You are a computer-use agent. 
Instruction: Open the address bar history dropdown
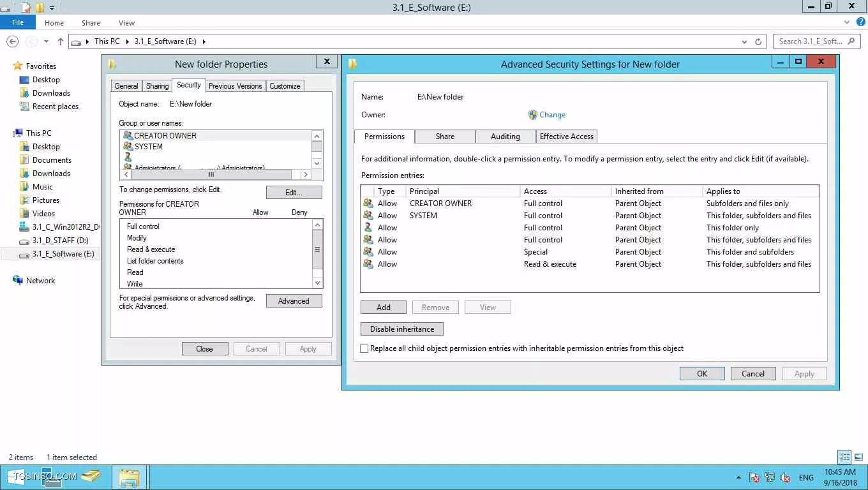pyautogui.click(x=744, y=41)
